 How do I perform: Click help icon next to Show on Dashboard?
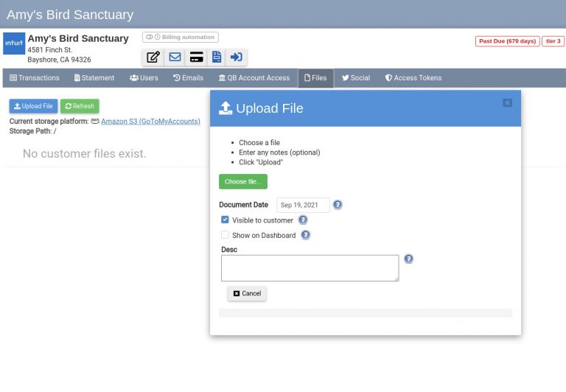[x=305, y=235]
